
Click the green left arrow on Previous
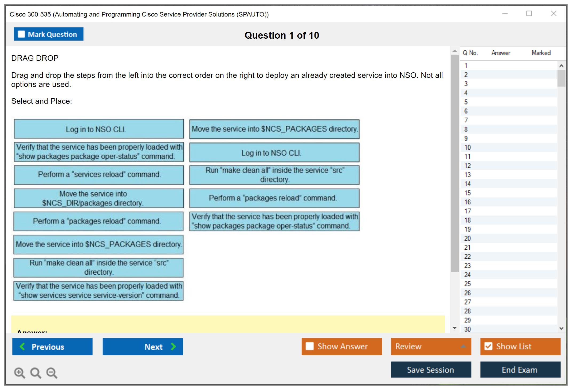[x=22, y=347]
